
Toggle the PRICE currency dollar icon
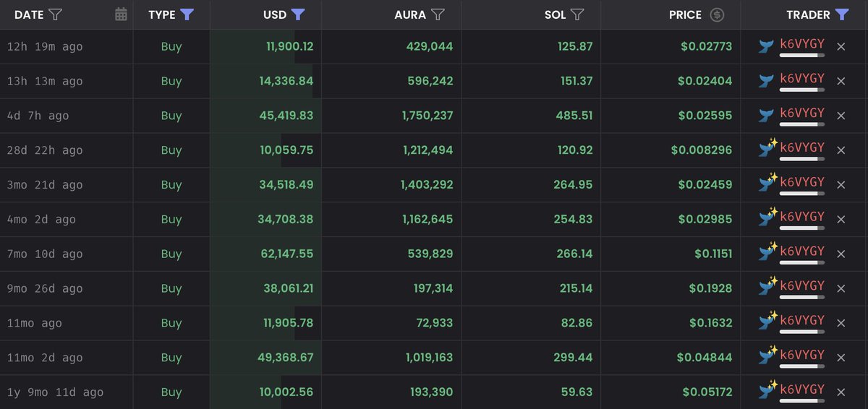[x=716, y=14]
